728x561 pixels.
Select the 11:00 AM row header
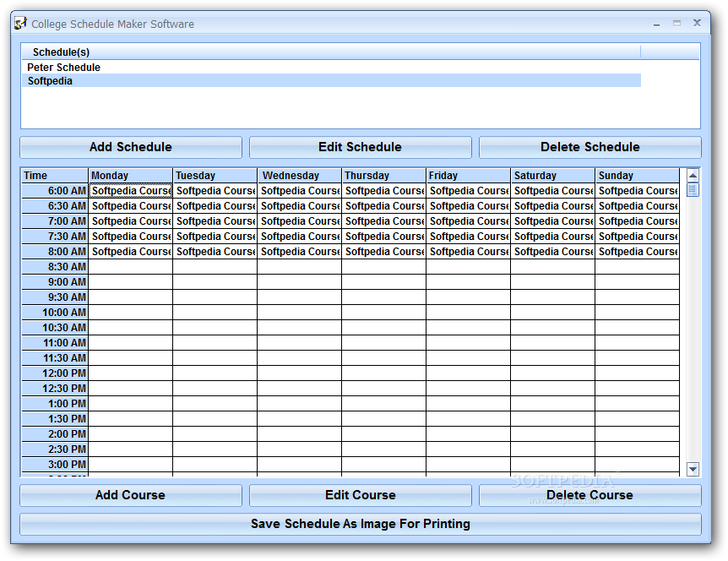click(x=55, y=343)
